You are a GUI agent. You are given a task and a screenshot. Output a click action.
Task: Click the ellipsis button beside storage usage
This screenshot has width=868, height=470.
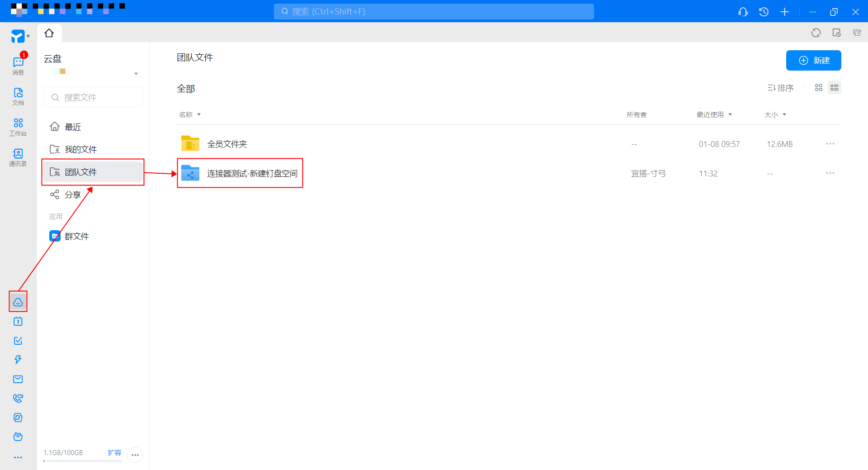click(x=135, y=455)
